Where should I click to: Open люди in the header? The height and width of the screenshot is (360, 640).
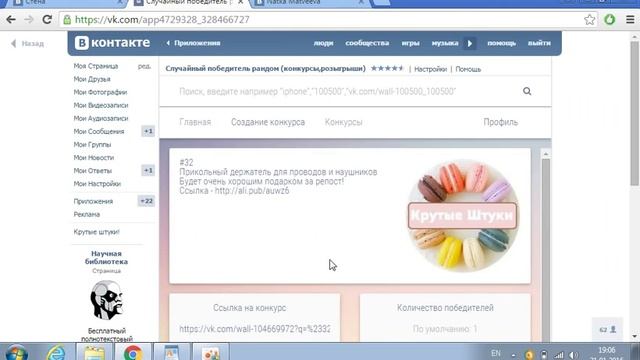pyautogui.click(x=323, y=43)
